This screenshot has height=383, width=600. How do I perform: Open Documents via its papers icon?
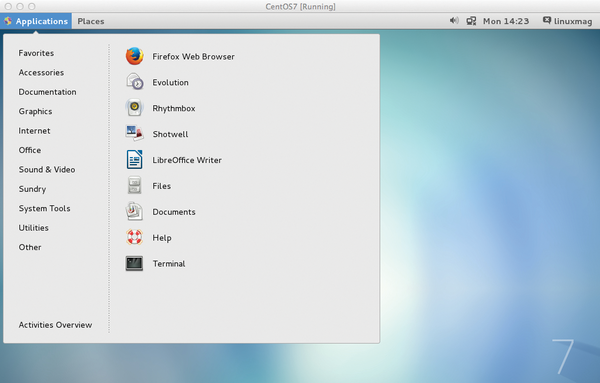pyautogui.click(x=134, y=211)
